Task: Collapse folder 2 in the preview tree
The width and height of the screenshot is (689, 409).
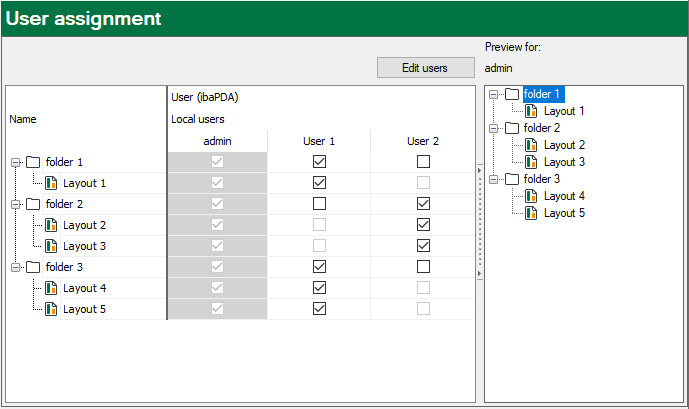Action: click(x=494, y=128)
